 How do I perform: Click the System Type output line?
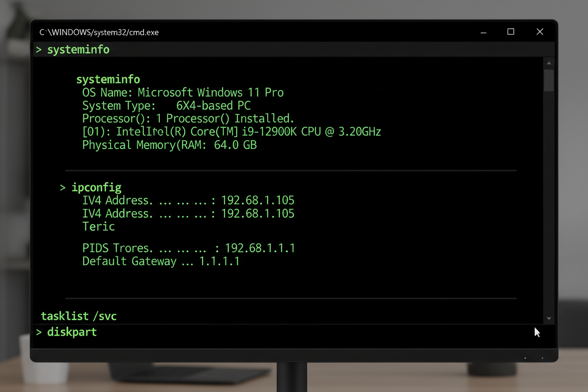pos(166,106)
